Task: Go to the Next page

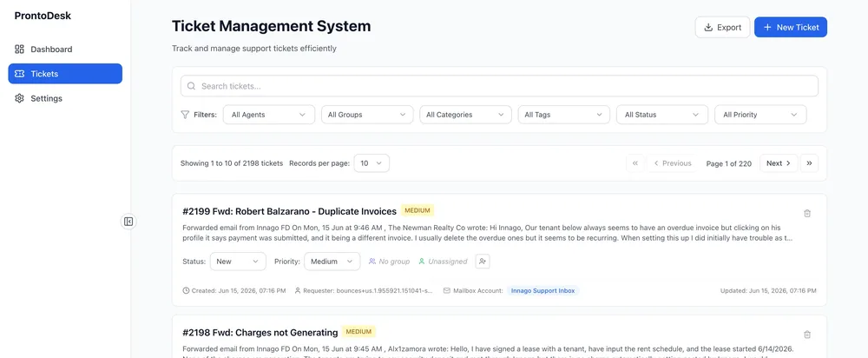Action: pyautogui.click(x=779, y=163)
